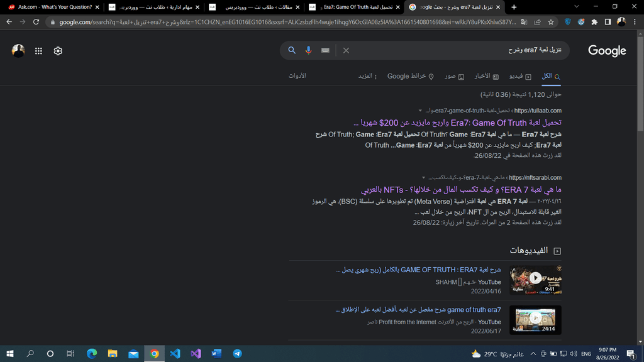Switch the ENG input language indicator
The height and width of the screenshot is (362, 644).
586,354
